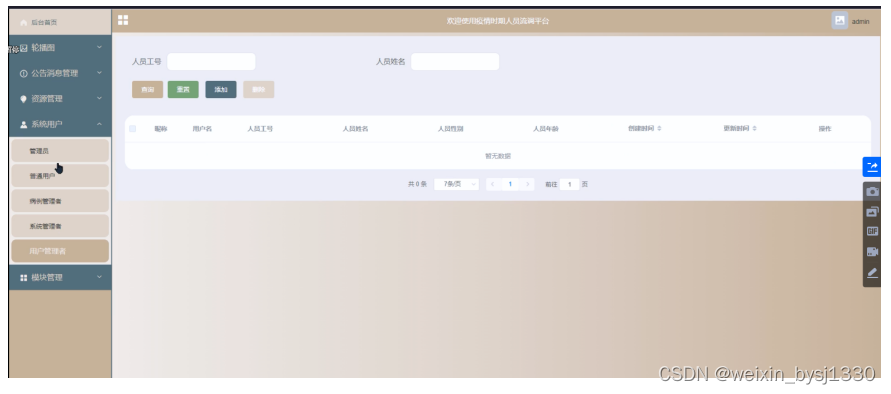The image size is (891, 394).
Task: Click the disabled 删除 delete button
Action: (259, 90)
